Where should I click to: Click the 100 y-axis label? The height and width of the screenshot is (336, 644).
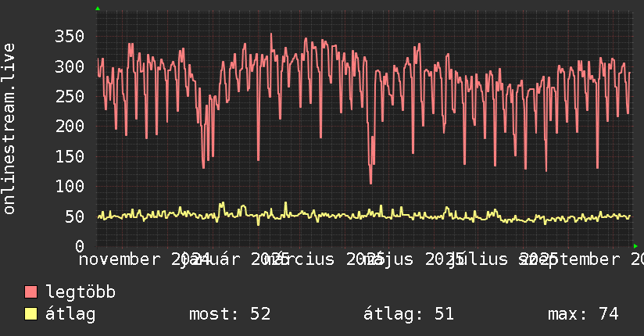click(x=70, y=187)
